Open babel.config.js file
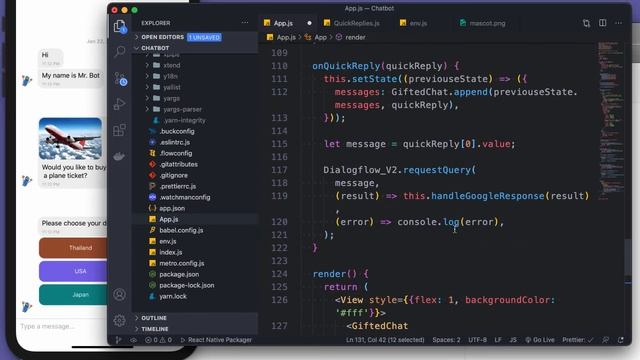Image resolution: width=640 pixels, height=360 pixels. pos(181,231)
